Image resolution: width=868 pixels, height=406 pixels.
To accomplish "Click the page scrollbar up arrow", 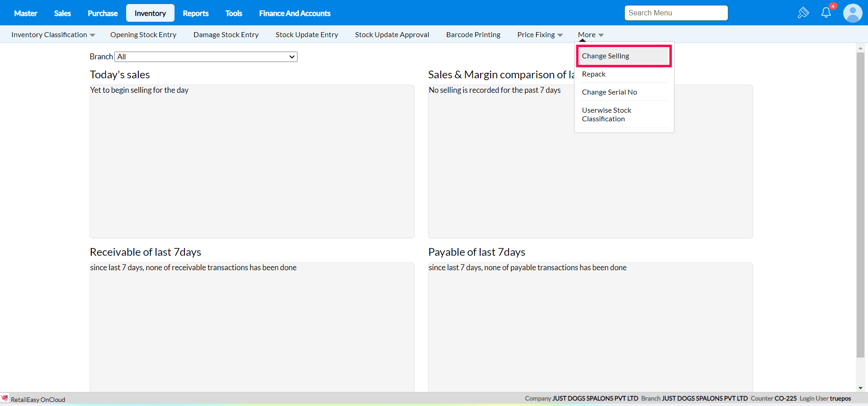I will pos(860,48).
